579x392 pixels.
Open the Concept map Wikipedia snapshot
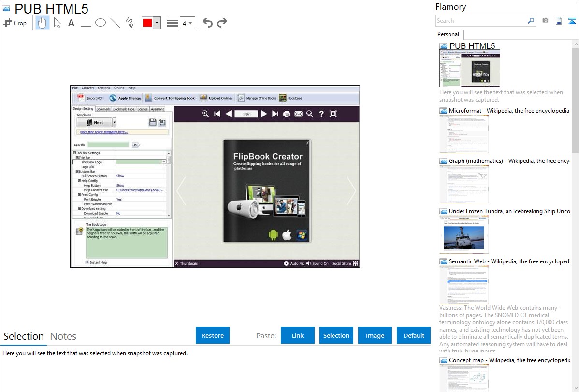point(509,360)
